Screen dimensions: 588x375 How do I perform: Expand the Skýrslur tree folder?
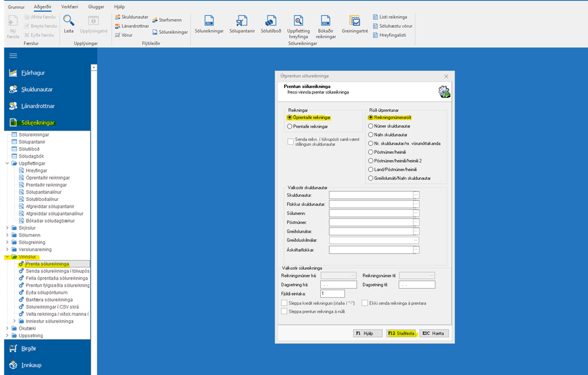[7, 228]
